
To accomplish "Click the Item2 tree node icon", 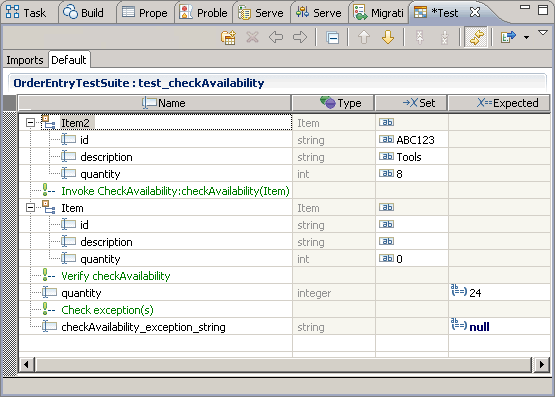I will pyautogui.click(x=48, y=122).
